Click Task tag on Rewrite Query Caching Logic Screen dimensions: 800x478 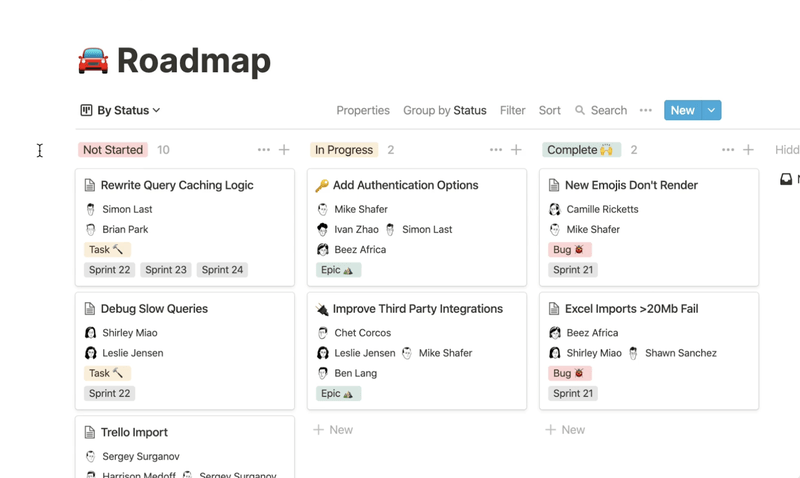click(107, 249)
